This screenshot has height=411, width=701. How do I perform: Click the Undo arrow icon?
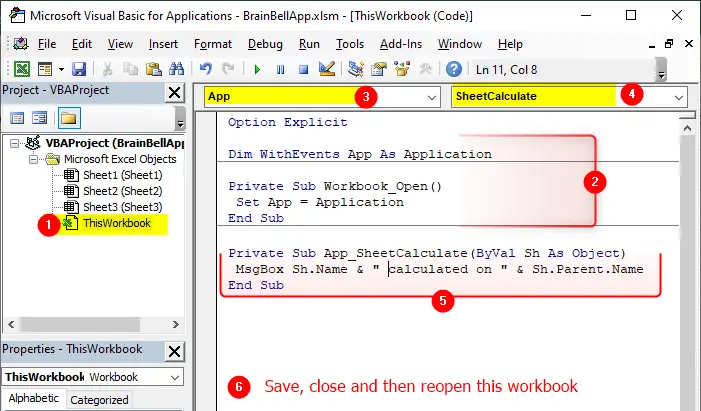pos(206,69)
